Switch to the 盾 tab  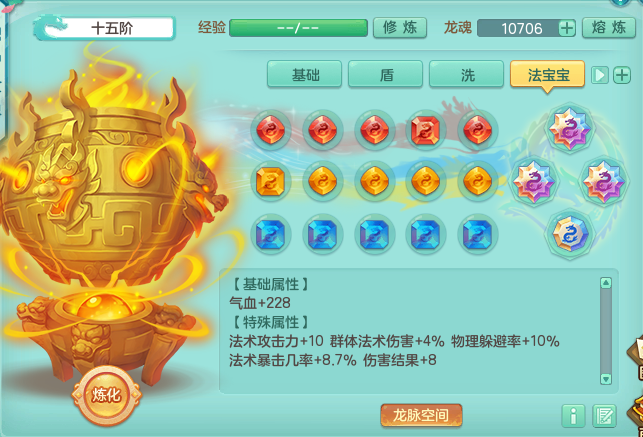coord(385,74)
